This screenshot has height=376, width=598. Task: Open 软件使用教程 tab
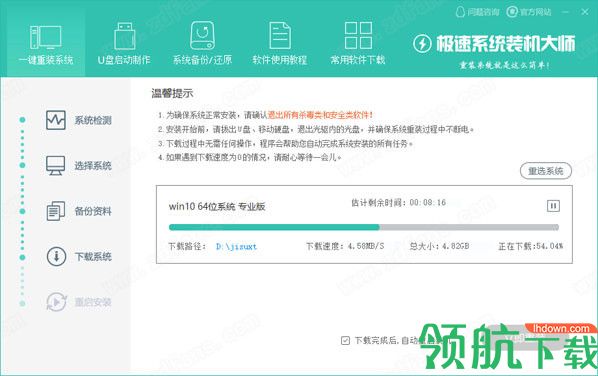(x=280, y=43)
